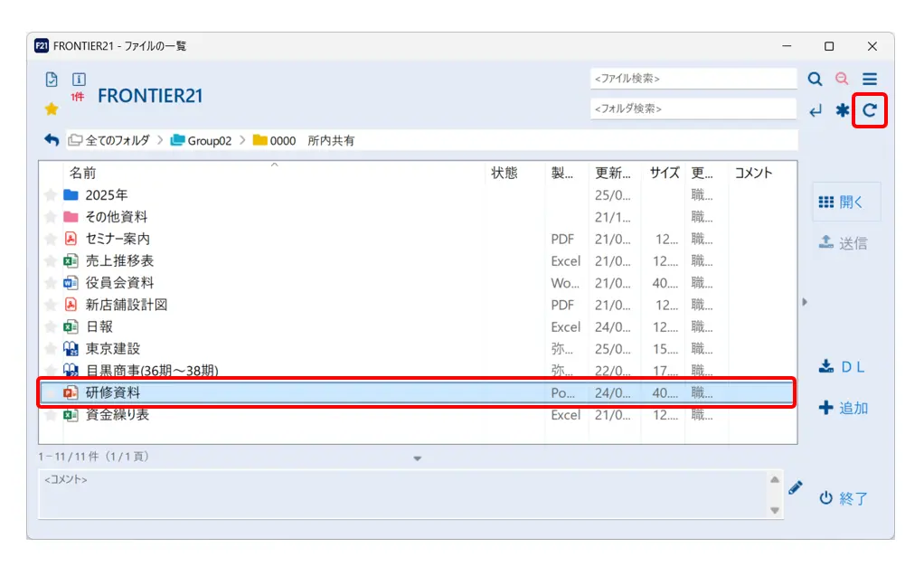Click the asterisk icon beside refresh
The image size is (924, 566).
click(842, 110)
